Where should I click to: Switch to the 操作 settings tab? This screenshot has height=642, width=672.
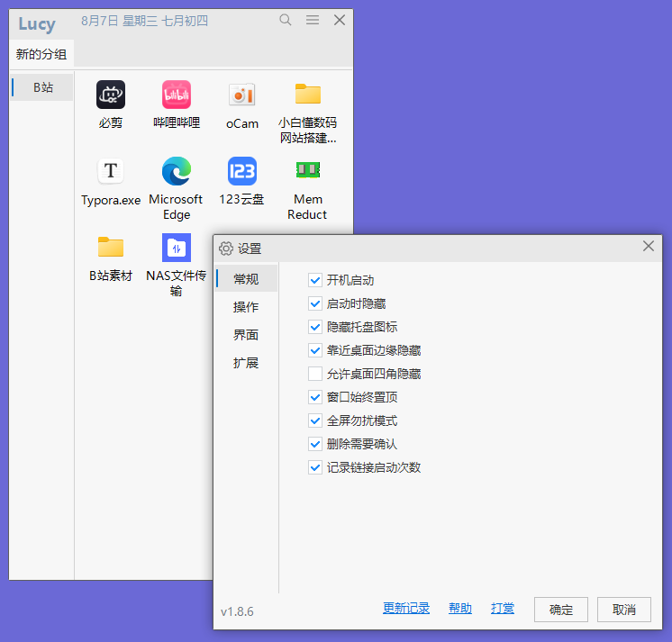pyautogui.click(x=246, y=307)
